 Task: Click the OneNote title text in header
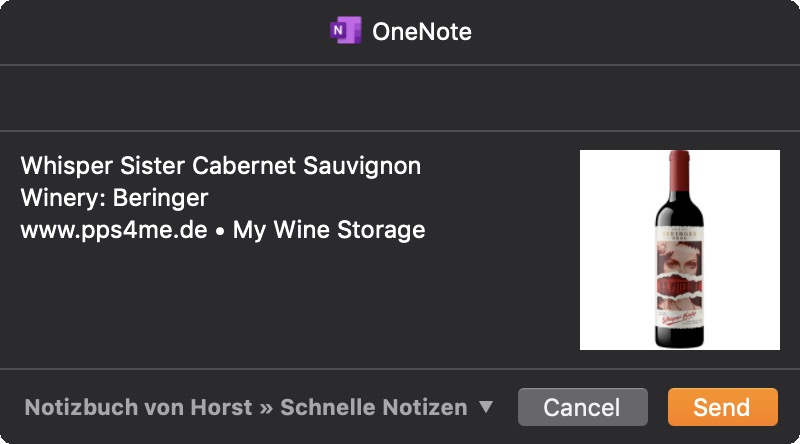(x=422, y=32)
